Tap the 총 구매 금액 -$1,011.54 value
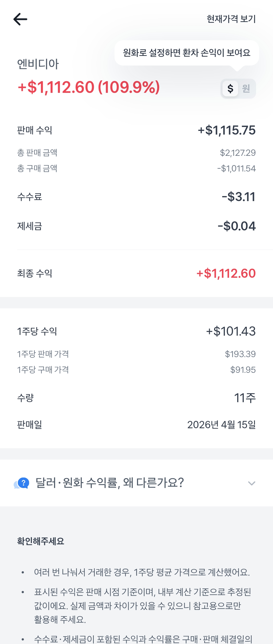The width and height of the screenshot is (273, 644). [236, 168]
